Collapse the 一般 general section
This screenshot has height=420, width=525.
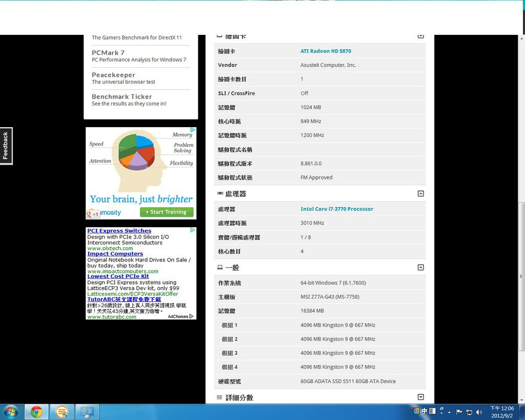tap(421, 267)
